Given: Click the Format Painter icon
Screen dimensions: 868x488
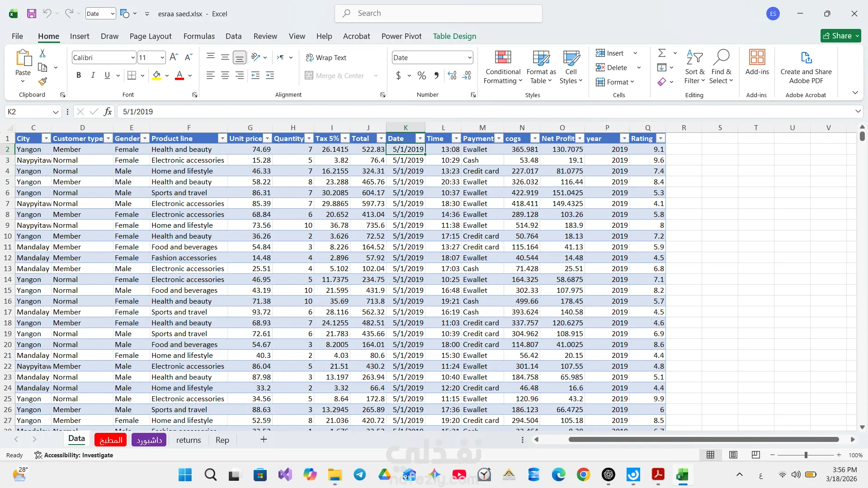Looking at the screenshot, I should pyautogui.click(x=42, y=82).
